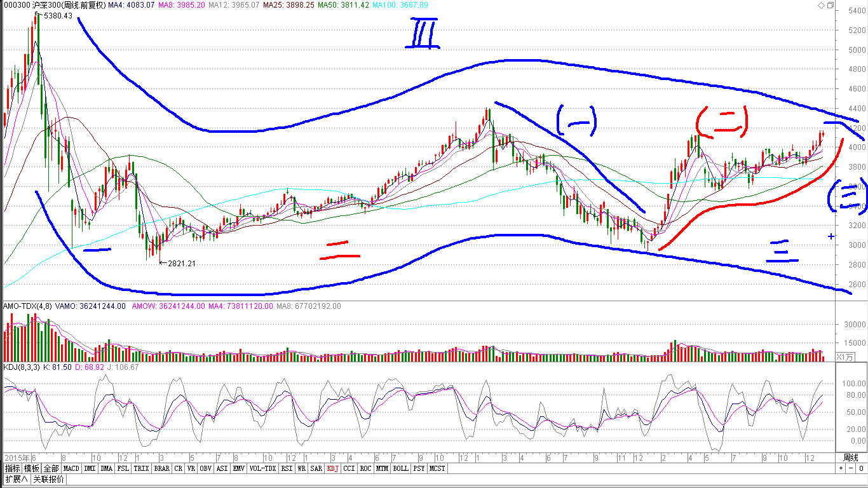Image resolution: width=868 pixels, height=488 pixels.
Task: Click the 2600 level on price axis
Action: coord(857,285)
